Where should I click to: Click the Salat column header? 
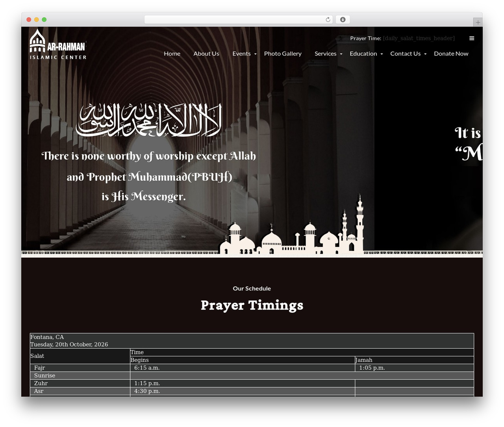pos(37,356)
